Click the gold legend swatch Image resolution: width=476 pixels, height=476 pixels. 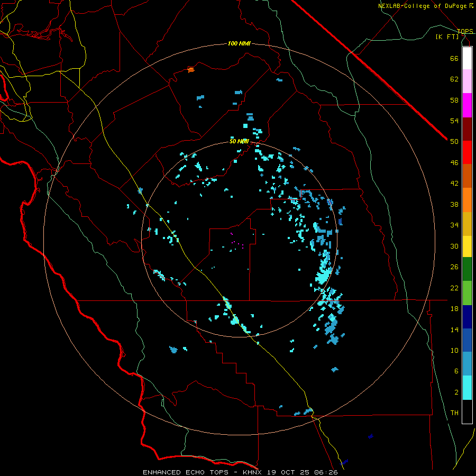point(467,224)
